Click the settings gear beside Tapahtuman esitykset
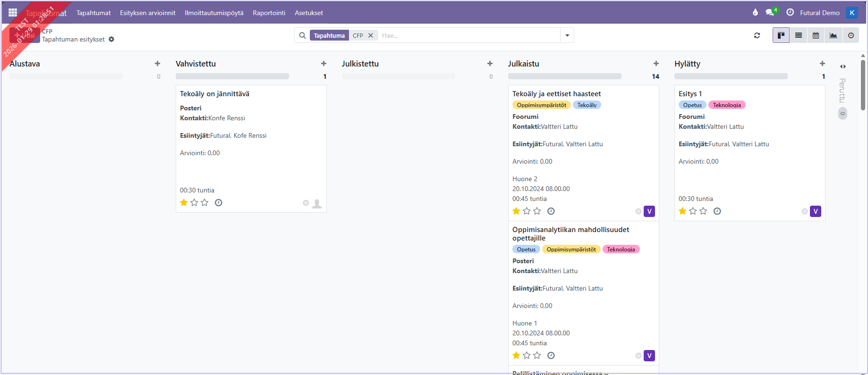The image size is (868, 375). [x=111, y=39]
